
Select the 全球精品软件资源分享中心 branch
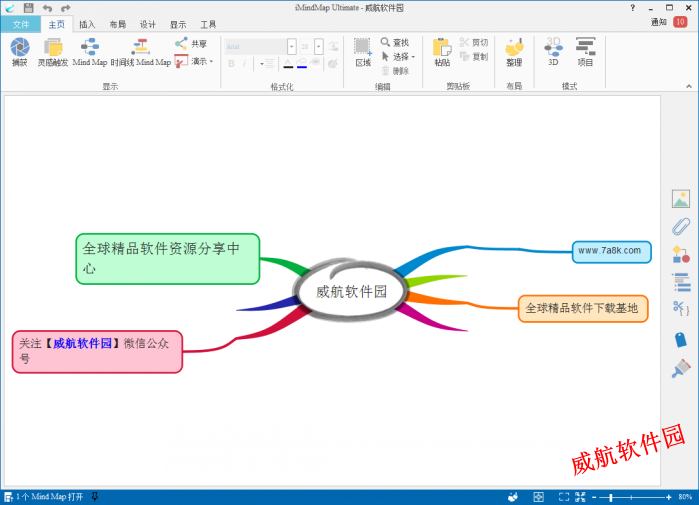coord(168,259)
